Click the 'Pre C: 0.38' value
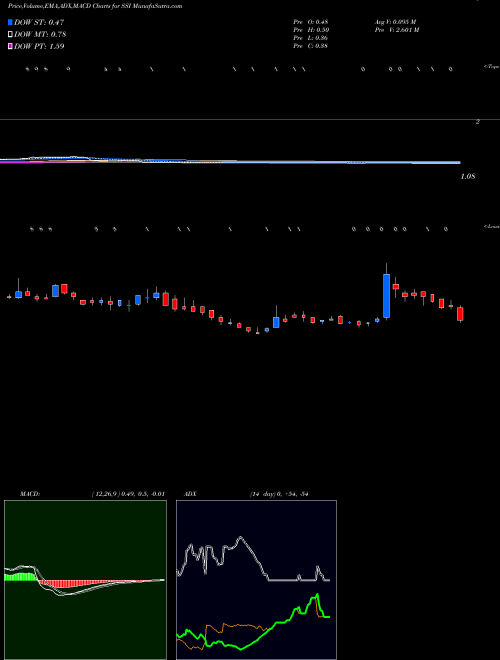This screenshot has height=660, width=500. point(311,46)
